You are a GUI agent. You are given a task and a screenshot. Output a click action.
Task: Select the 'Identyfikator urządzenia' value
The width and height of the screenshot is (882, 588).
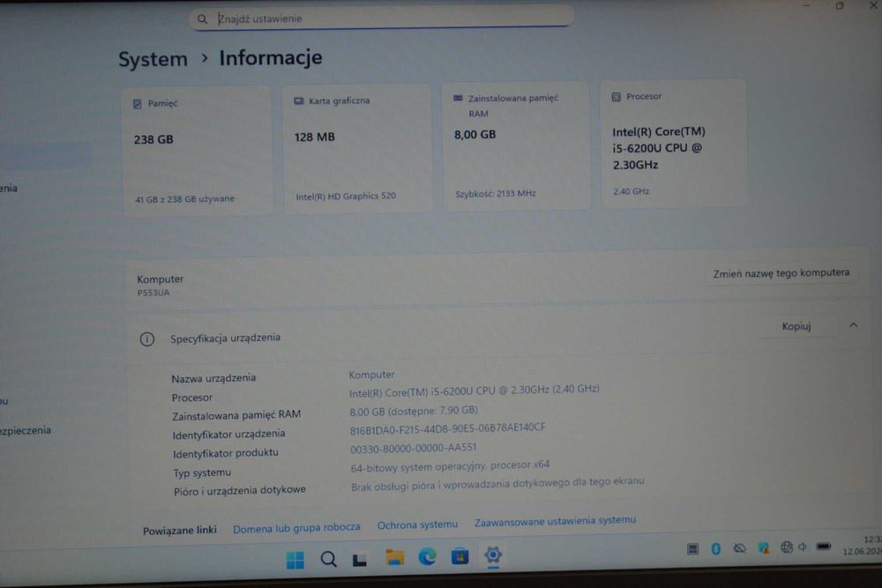[448, 429]
